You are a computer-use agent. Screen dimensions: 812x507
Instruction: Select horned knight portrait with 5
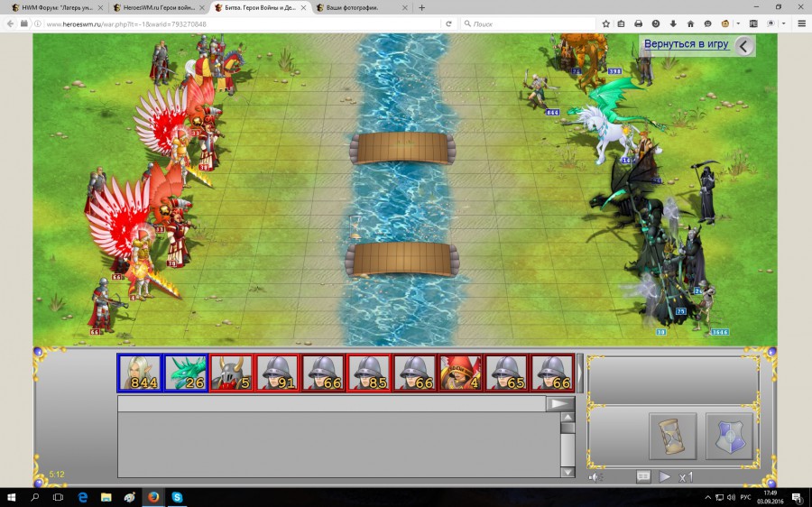[x=232, y=373]
